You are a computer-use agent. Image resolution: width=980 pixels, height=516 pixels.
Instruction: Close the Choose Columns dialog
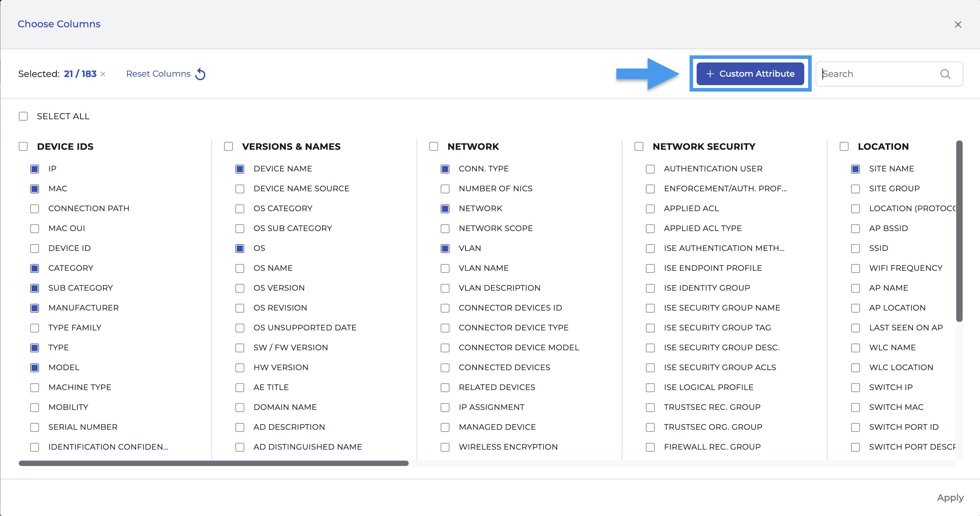coord(958,24)
